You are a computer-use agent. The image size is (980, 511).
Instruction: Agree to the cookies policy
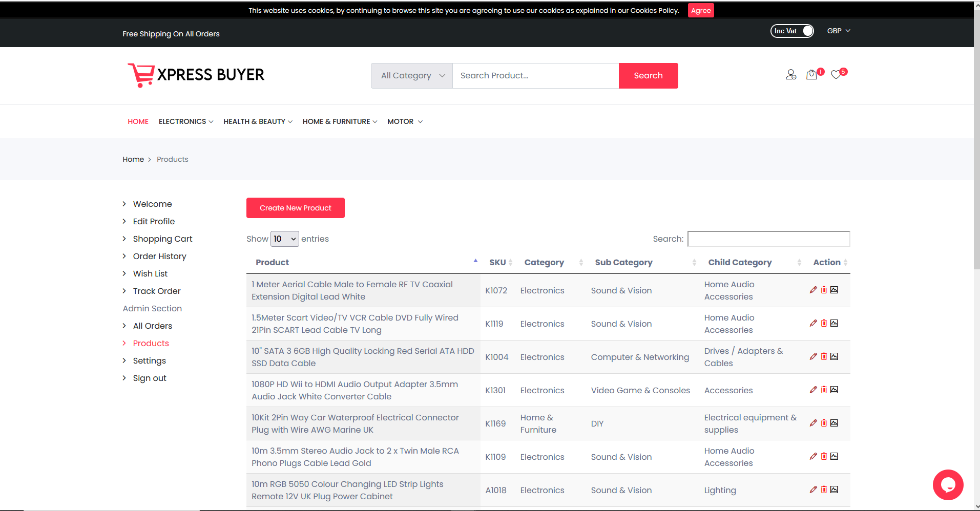[x=700, y=11]
